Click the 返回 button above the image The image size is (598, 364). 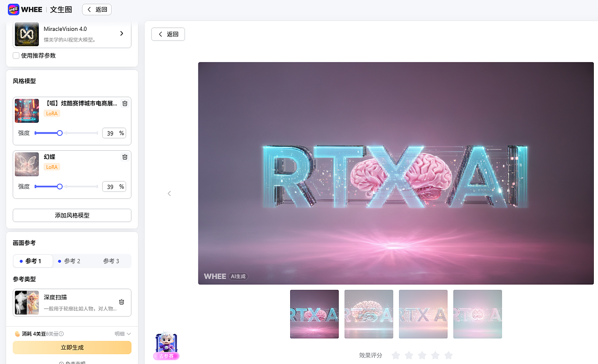[168, 34]
